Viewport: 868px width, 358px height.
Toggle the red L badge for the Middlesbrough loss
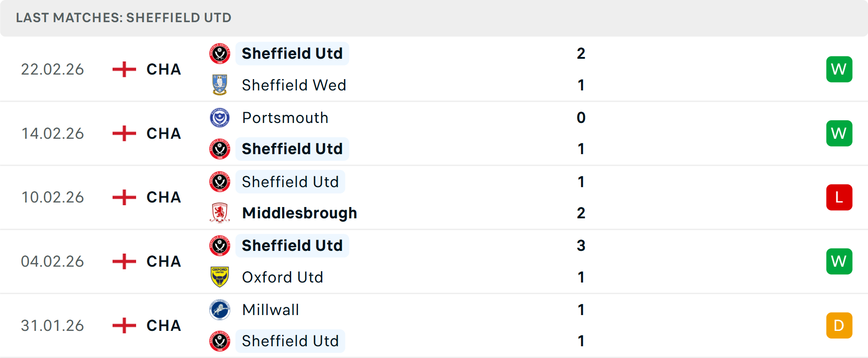[x=839, y=197]
